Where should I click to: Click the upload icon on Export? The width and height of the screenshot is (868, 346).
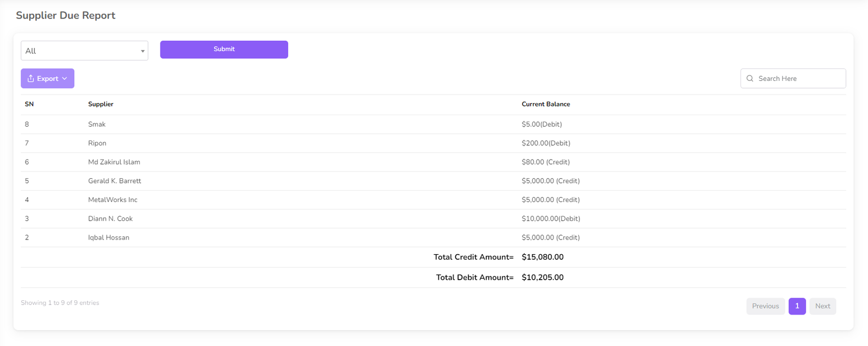coord(31,78)
